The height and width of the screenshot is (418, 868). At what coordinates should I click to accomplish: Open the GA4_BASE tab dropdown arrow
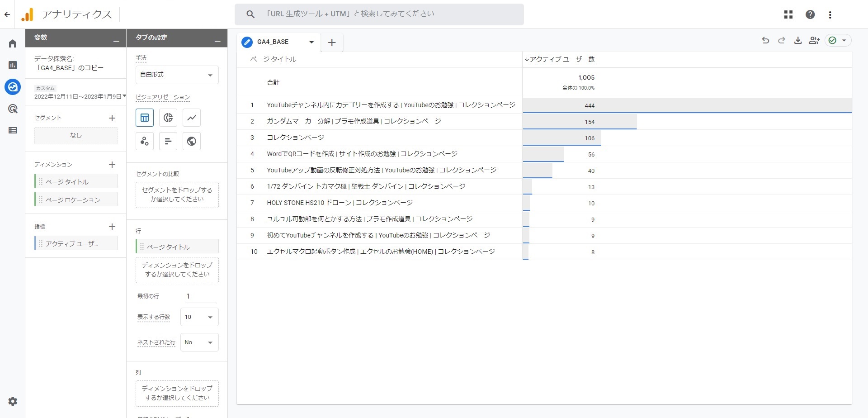coord(311,42)
